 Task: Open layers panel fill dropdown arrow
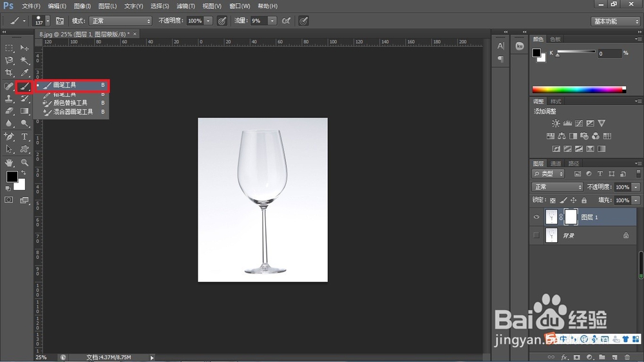(x=636, y=200)
